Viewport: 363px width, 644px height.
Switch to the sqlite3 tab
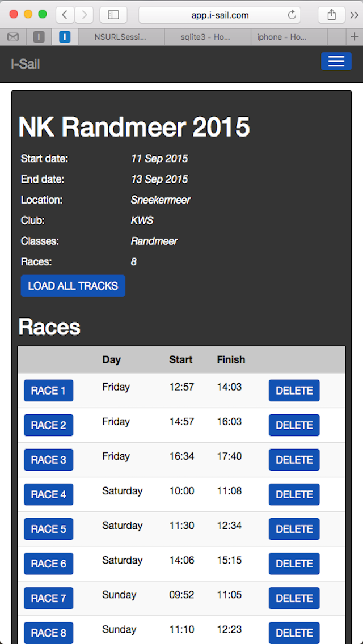[x=205, y=37]
